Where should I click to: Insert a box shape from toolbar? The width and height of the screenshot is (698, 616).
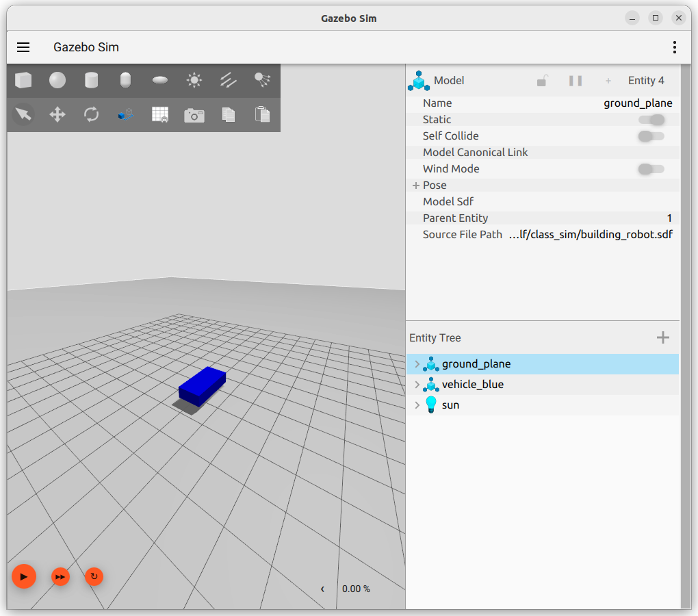(x=23, y=81)
